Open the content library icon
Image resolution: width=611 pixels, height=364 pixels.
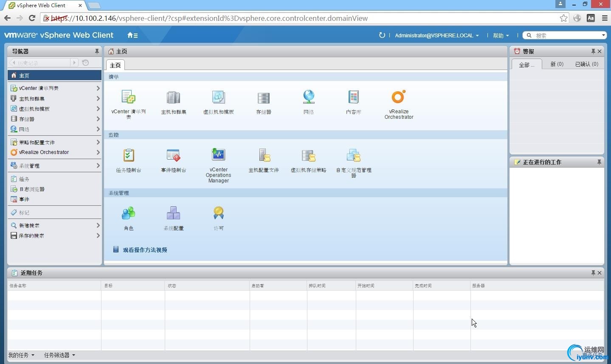point(353,97)
